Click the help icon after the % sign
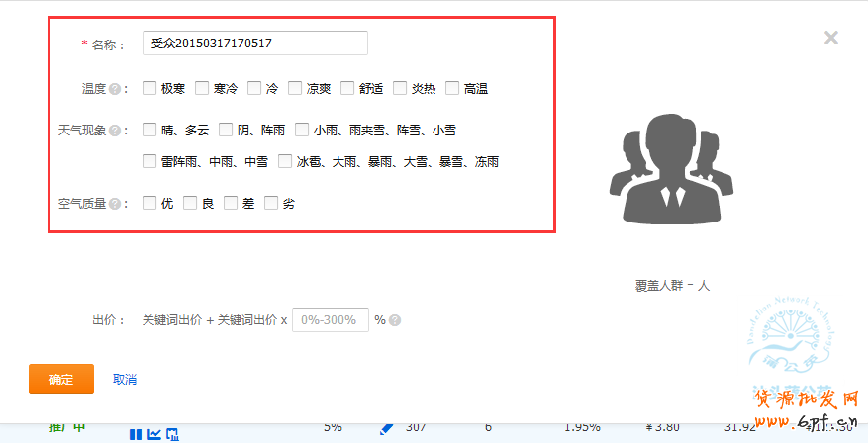Image resolution: width=868 pixels, height=443 pixels. click(395, 320)
